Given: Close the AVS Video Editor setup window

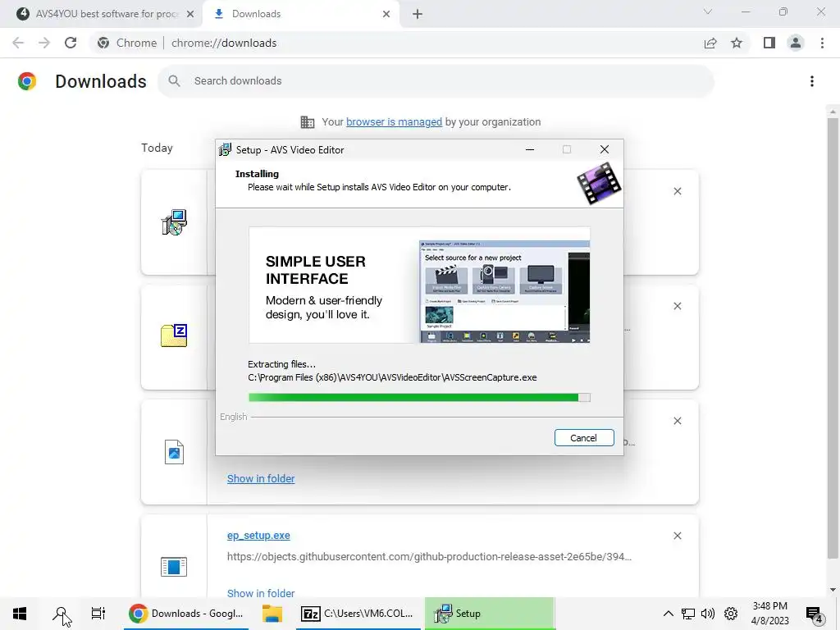Looking at the screenshot, I should click(605, 149).
